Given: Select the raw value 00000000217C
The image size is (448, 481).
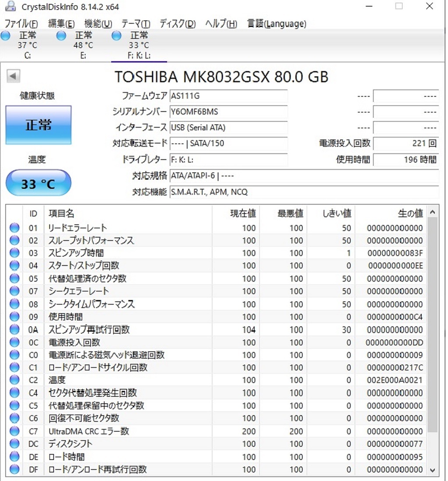Looking at the screenshot, I should coord(395,367).
